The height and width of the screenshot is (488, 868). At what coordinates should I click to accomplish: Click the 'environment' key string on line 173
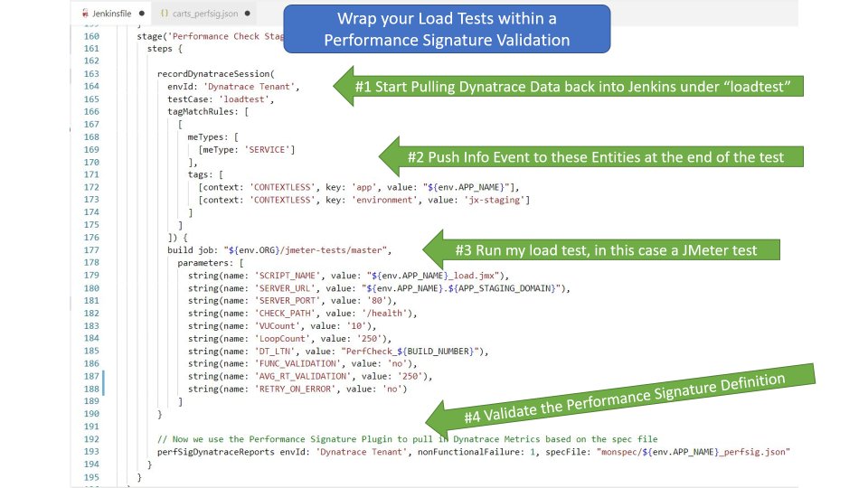(x=385, y=200)
